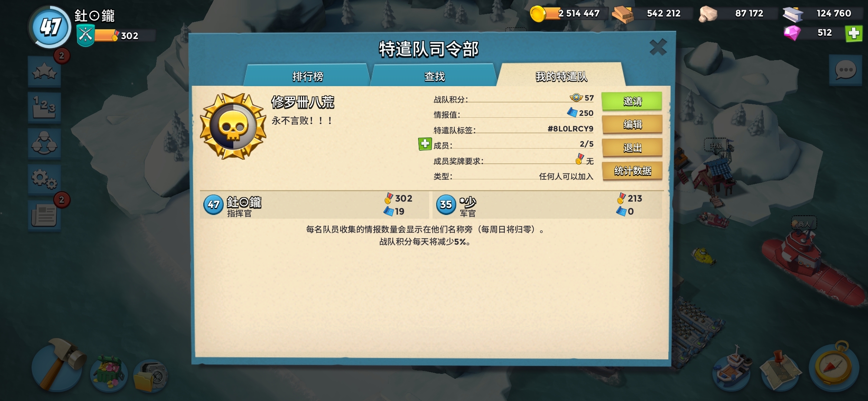Open the 1-2-3 leaderboard podium icon
Image resolution: width=868 pixels, height=401 pixels.
point(45,108)
